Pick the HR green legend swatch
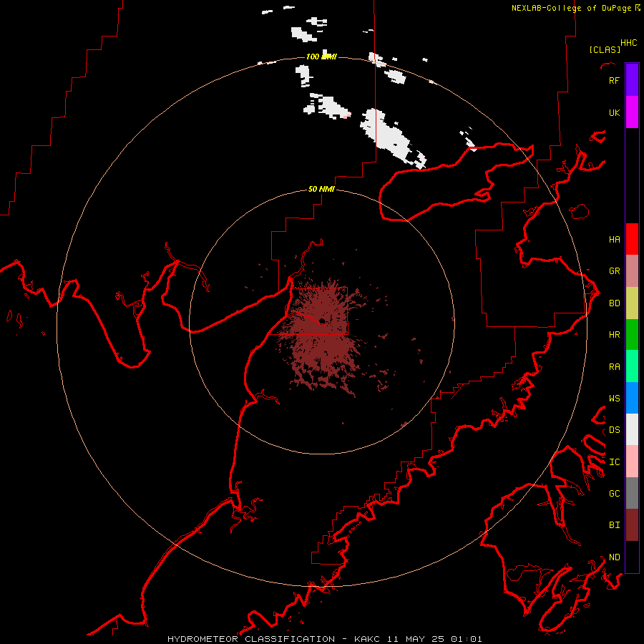This screenshot has height=644, width=644. (632, 335)
